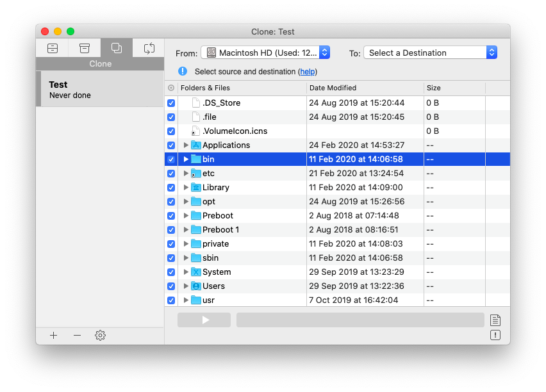Click the select-all circle in table header
The width and height of the screenshot is (546, 392).
[171, 88]
